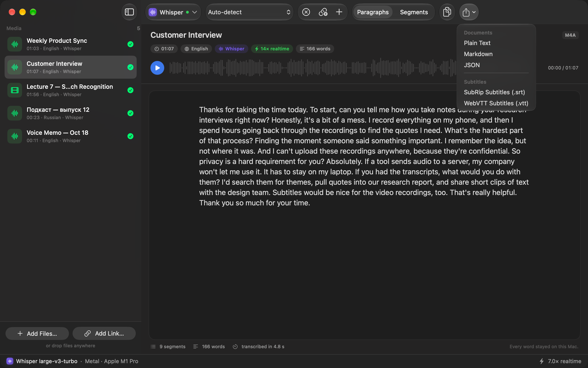Click the add link icon in toolbar
The image size is (588, 368).
tap(323, 12)
